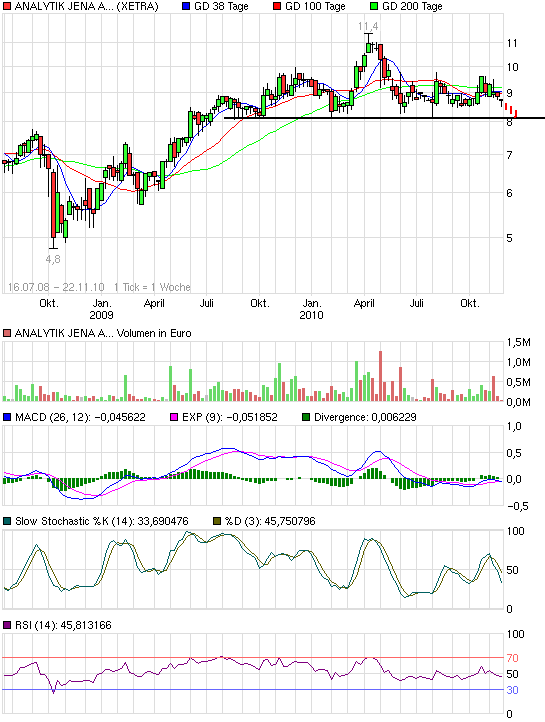Click the 1,5M volume axis label
The height and width of the screenshot is (722, 545).
point(519,342)
